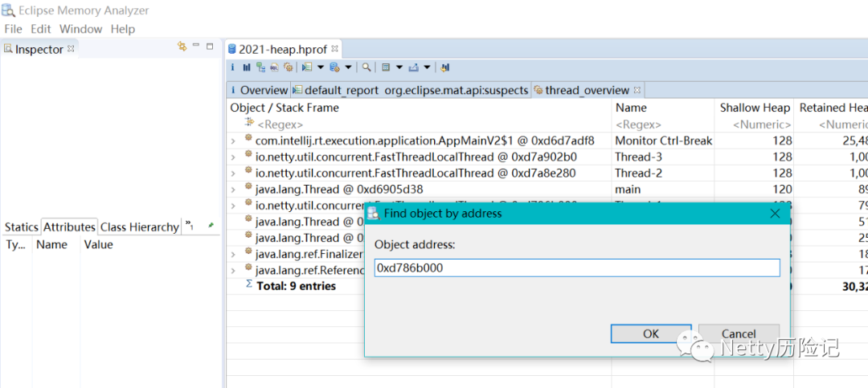This screenshot has height=388, width=868.
Task: Click the Run Expert System Test icon
Action: click(307, 67)
